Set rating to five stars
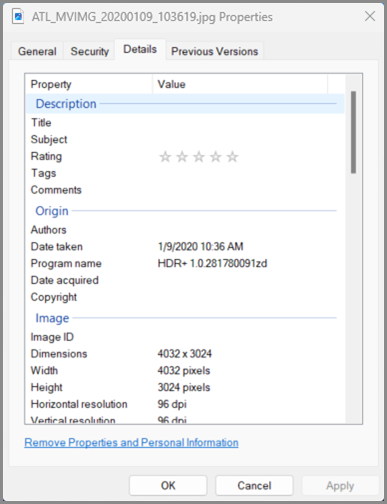387x504 pixels. 232,157
